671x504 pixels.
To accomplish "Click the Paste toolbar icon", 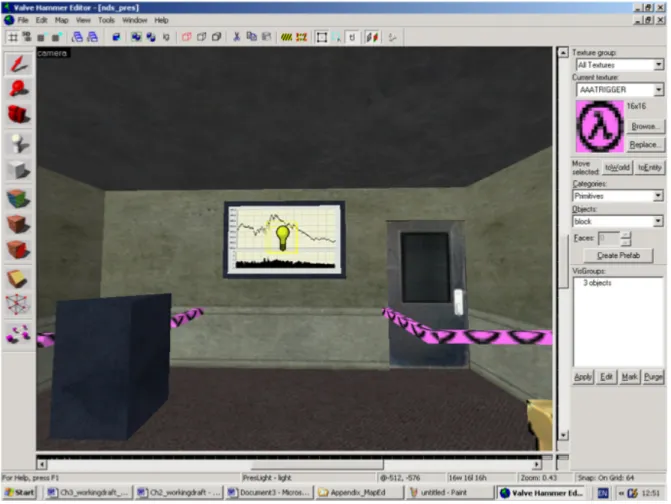I will (267, 38).
